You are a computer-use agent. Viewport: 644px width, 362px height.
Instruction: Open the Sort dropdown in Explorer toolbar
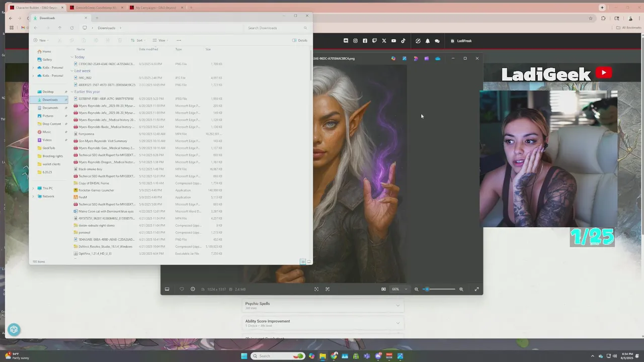(x=138, y=40)
